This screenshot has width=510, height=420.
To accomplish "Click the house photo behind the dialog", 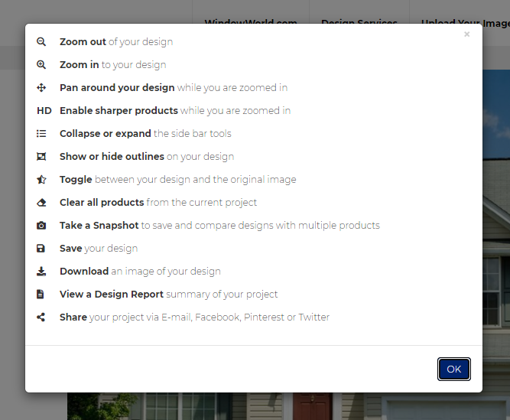I will pos(496,228).
